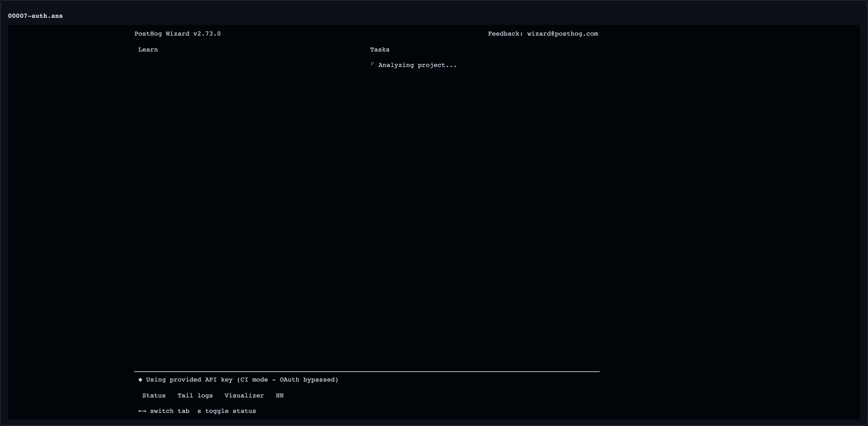868x426 pixels.
Task: Click the horizontal divider above status message
Action: click(x=367, y=371)
